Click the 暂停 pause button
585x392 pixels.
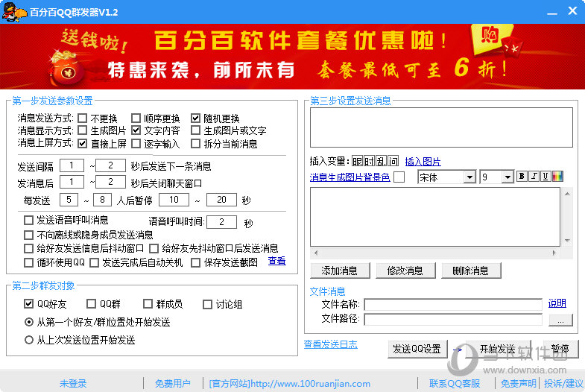pyautogui.click(x=560, y=349)
